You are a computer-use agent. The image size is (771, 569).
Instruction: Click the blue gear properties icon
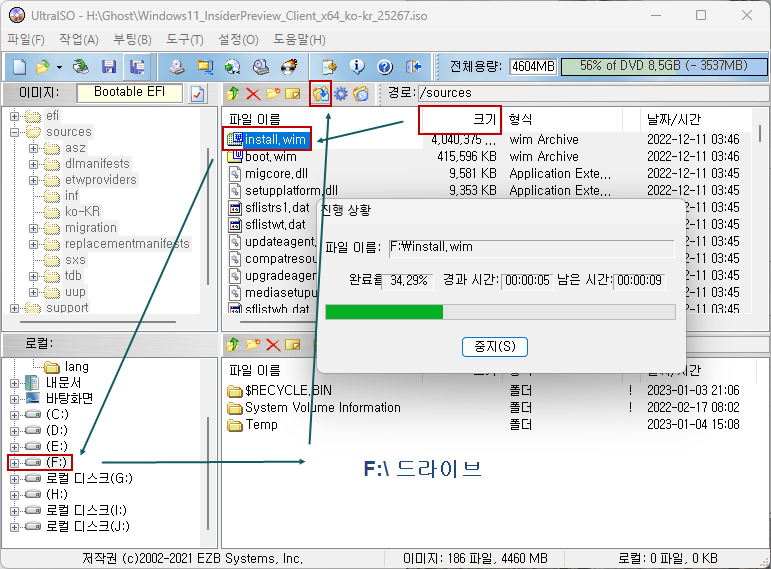341,93
